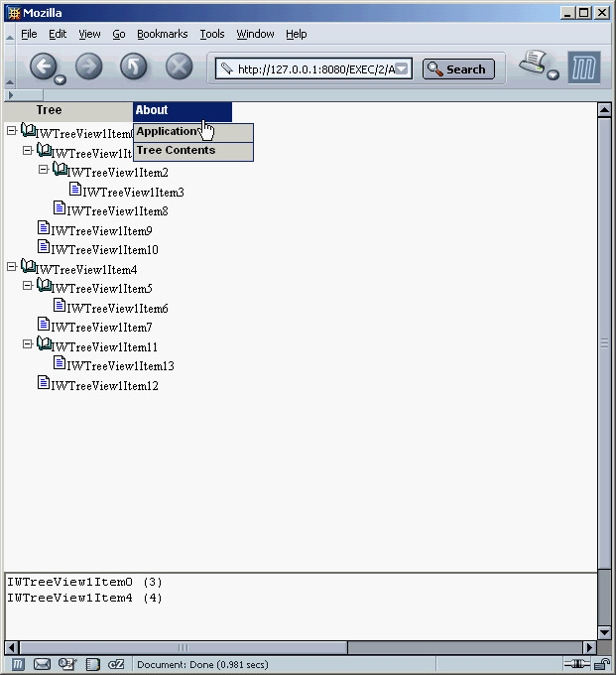Open the Bookmarks menu
616x675 pixels.
162,34
